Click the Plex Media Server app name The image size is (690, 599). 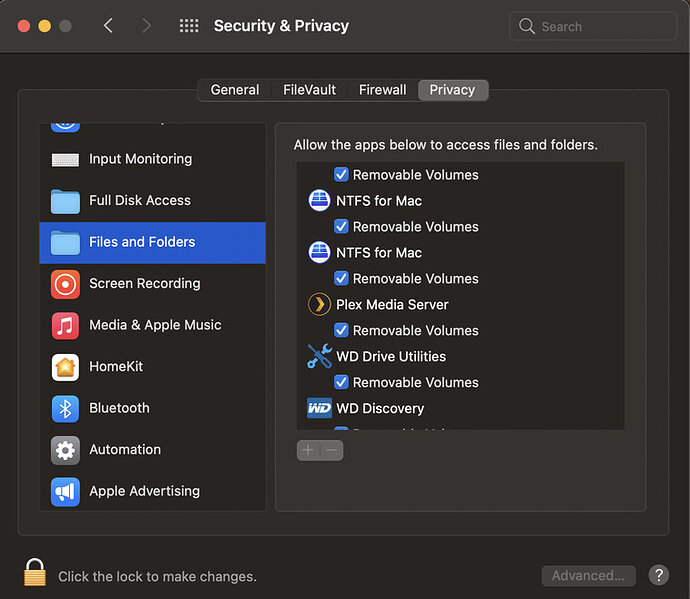click(392, 305)
